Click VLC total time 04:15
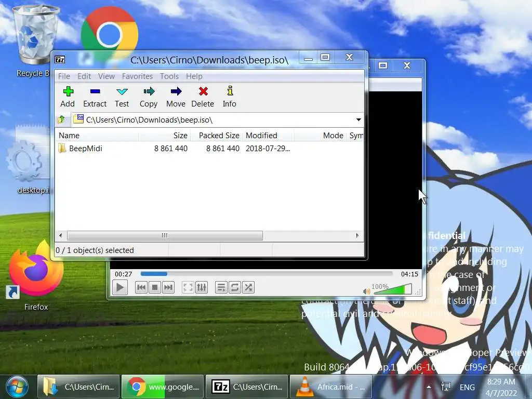 point(409,274)
